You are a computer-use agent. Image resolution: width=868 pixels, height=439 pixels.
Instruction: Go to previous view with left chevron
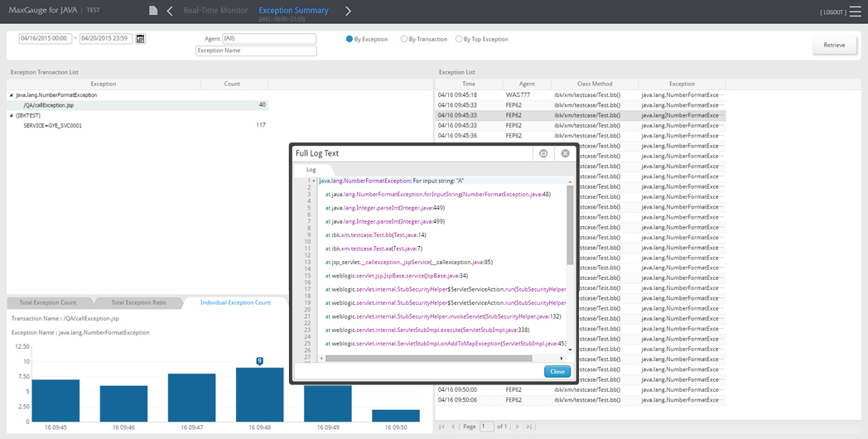170,11
